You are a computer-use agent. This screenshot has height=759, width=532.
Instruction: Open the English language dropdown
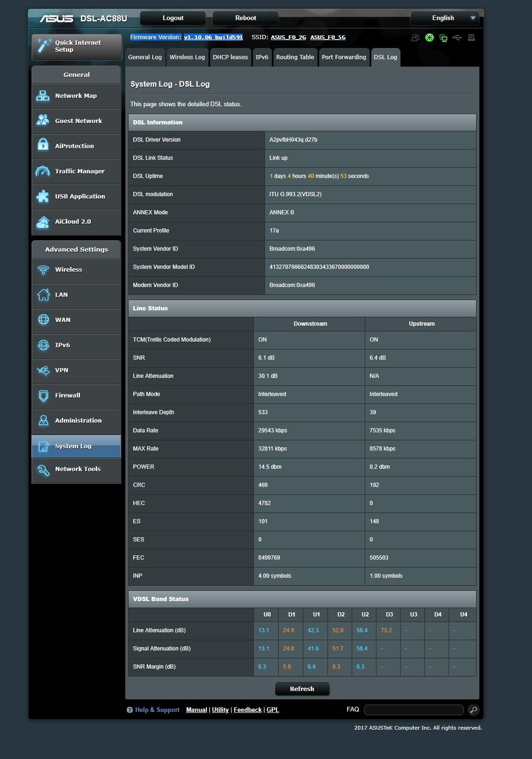pos(444,18)
